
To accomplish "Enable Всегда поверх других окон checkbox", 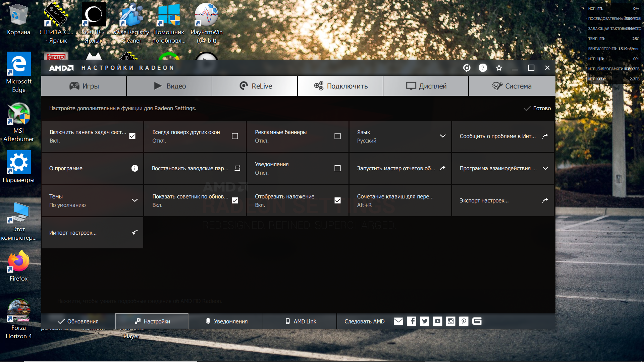I will 235,136.
